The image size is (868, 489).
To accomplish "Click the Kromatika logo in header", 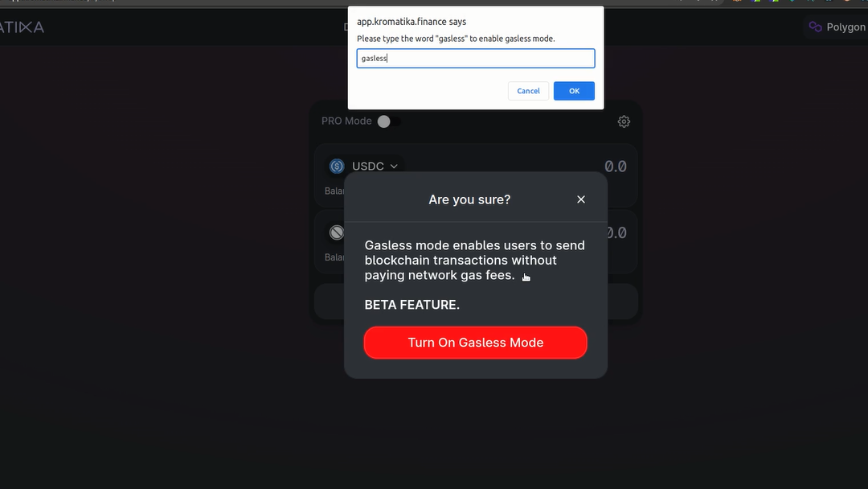I will pos(21,27).
